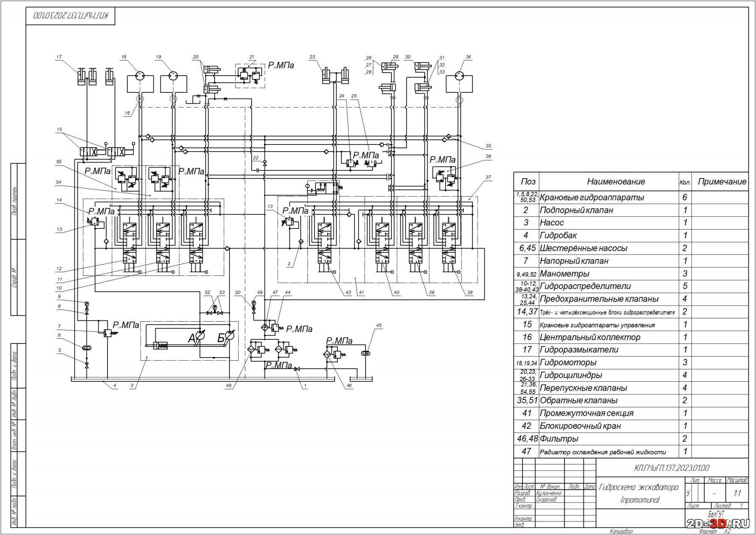Click the oil cooler radiator symbol 47
This screenshot has width=756, height=535.
pyautogui.click(x=265, y=327)
